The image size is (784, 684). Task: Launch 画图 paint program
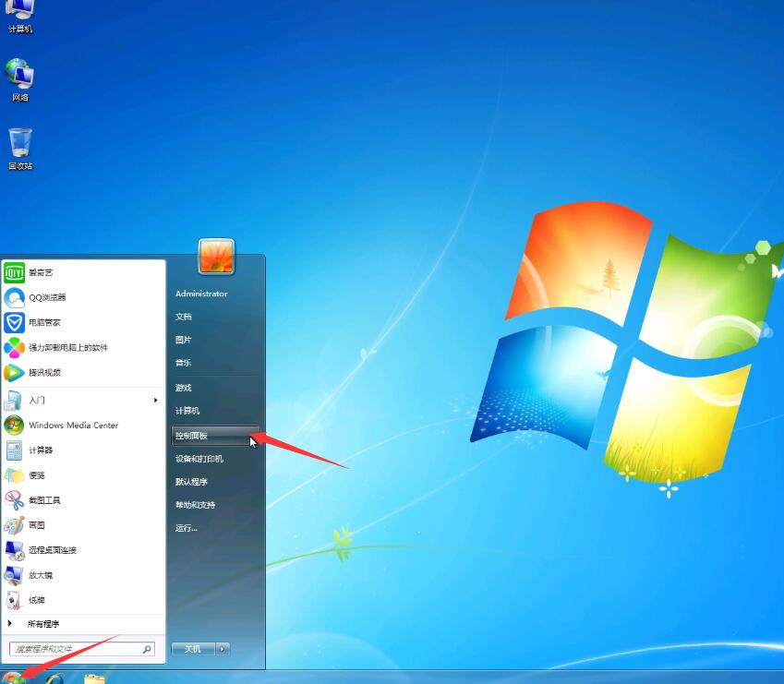pos(83,525)
